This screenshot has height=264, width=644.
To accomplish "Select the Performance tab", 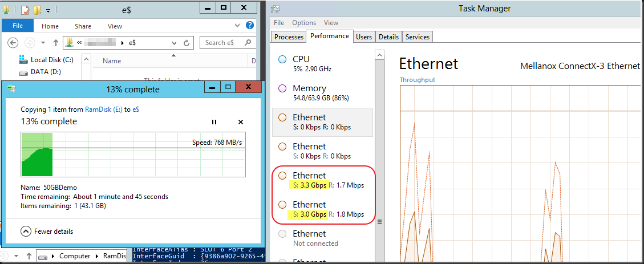I will (330, 36).
